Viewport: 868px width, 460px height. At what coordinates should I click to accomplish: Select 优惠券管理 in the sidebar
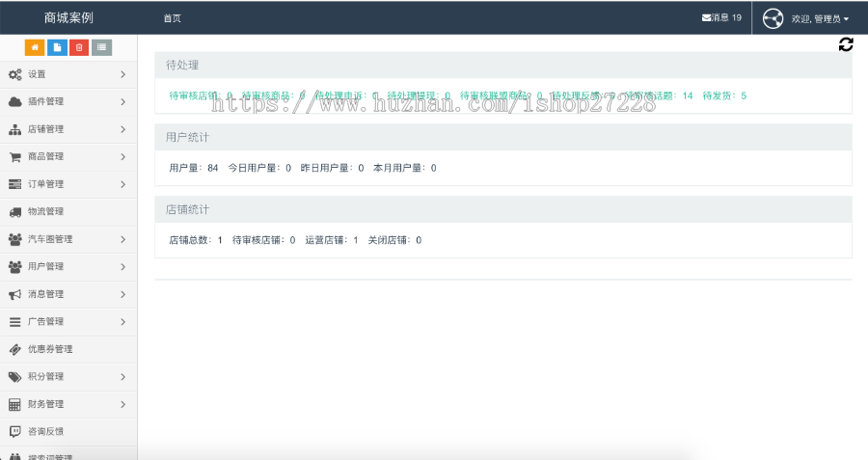(50, 349)
